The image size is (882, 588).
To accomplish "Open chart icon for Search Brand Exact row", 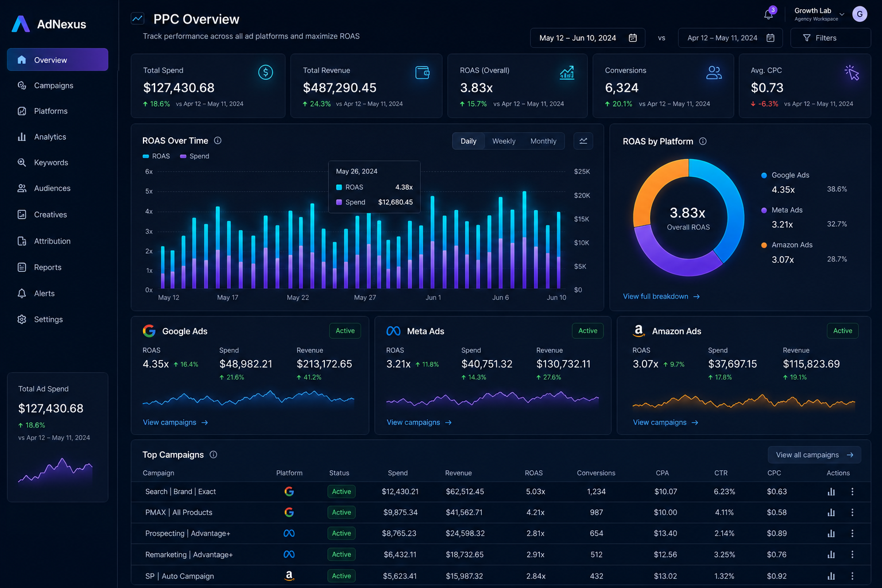I will point(831,492).
